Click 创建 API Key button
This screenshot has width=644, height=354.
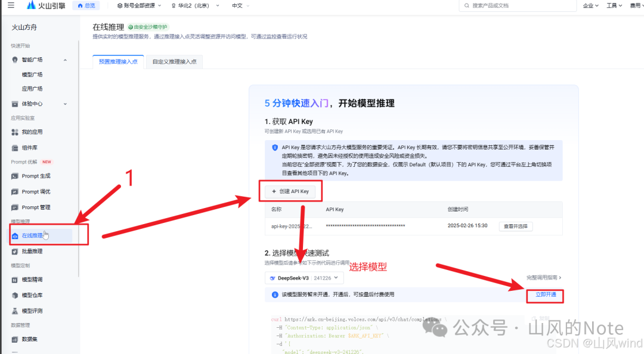(x=290, y=191)
